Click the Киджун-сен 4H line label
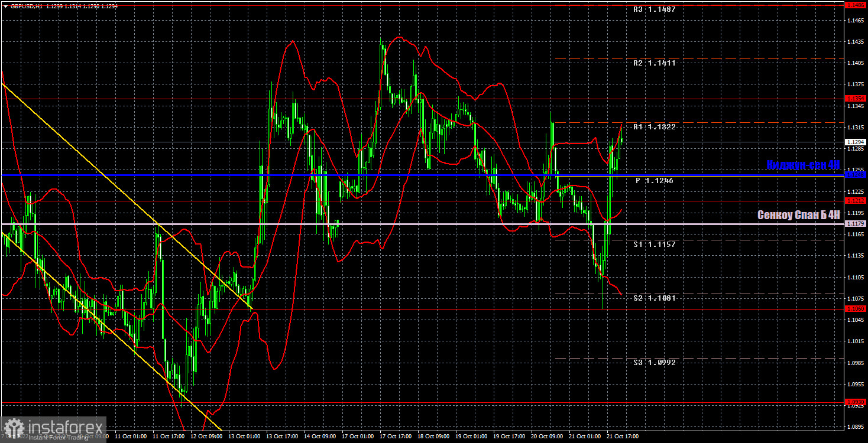The image size is (868, 443). tap(803, 165)
